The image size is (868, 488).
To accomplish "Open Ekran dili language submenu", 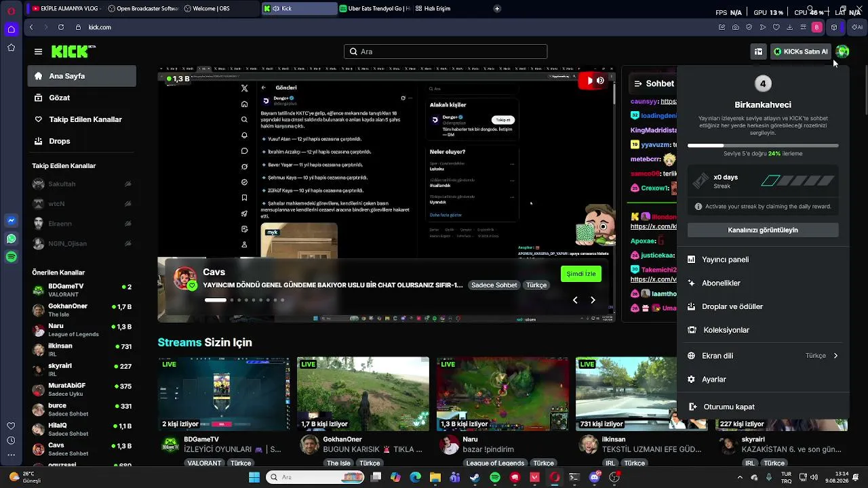I will (763, 356).
